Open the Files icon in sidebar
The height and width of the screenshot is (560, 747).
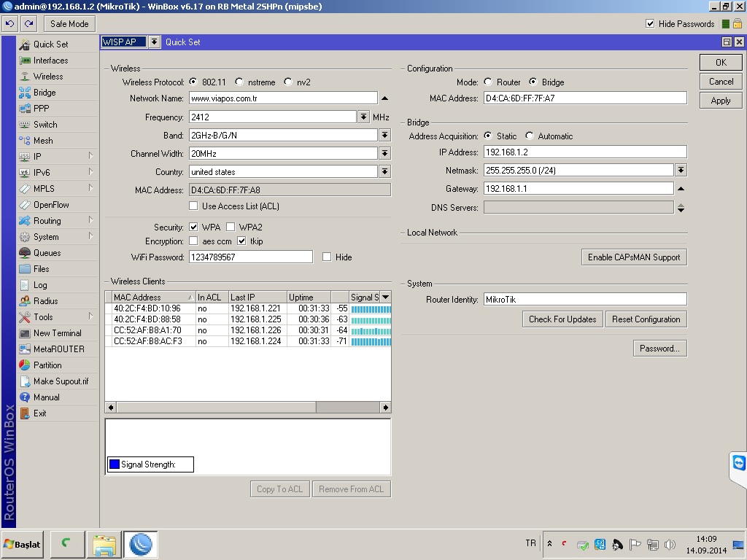tap(25, 269)
